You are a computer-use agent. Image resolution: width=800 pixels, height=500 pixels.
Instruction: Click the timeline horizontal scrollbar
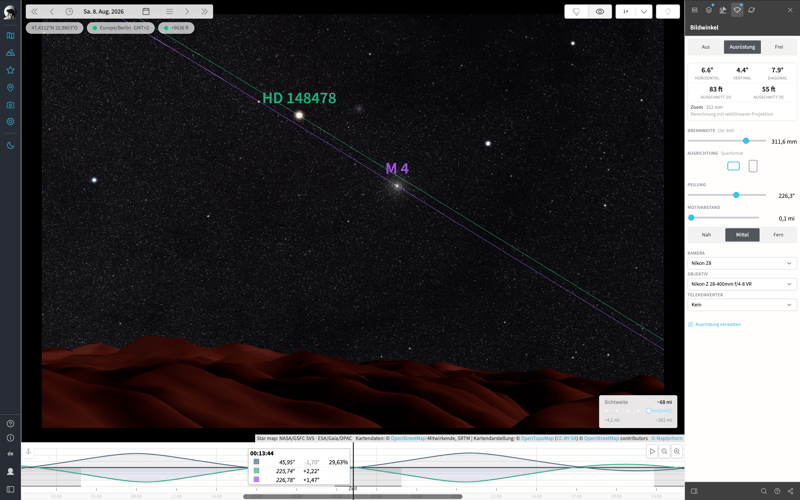[353, 496]
